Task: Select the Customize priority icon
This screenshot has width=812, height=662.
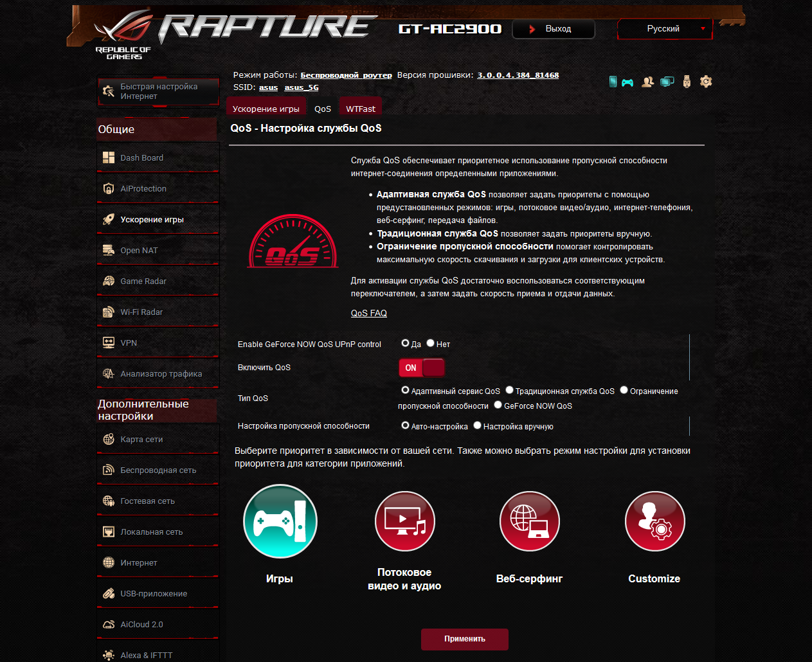Action: click(x=654, y=521)
